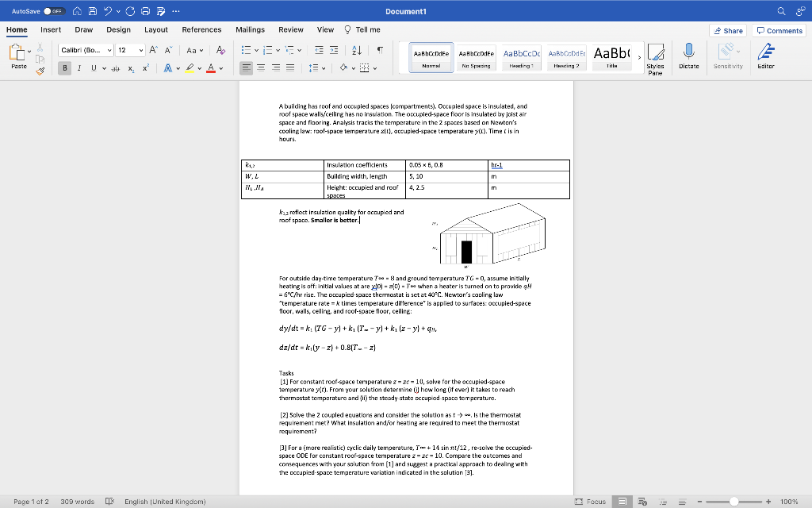Viewport: 812px width, 508px height.
Task: Click the Paste icon
Action: 16,53
